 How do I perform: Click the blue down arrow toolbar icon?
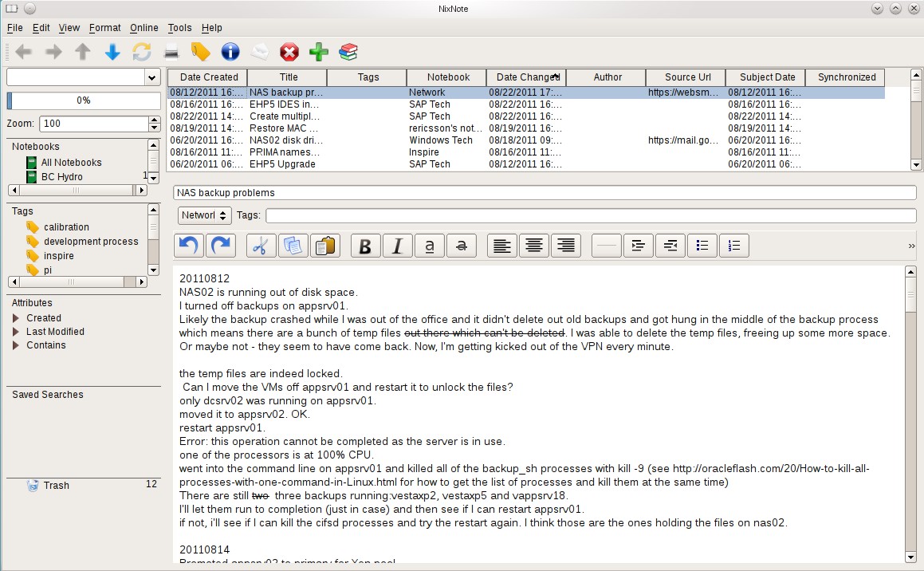(112, 53)
